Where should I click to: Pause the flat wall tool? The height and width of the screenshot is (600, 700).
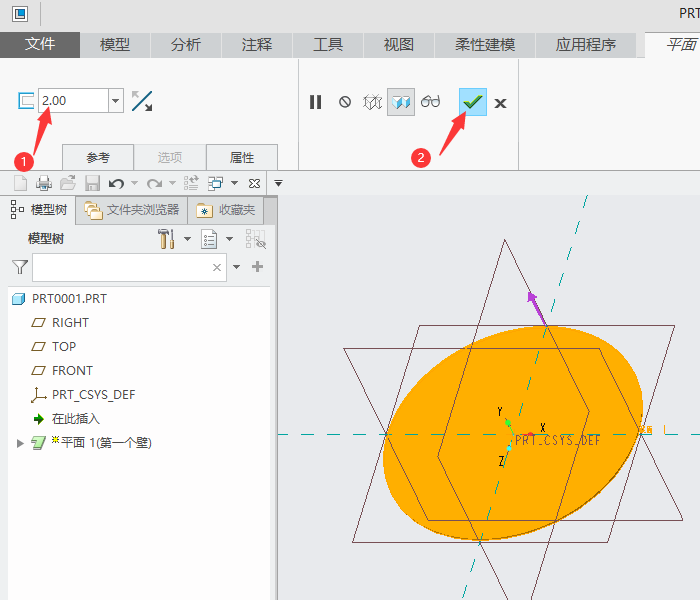(x=316, y=102)
